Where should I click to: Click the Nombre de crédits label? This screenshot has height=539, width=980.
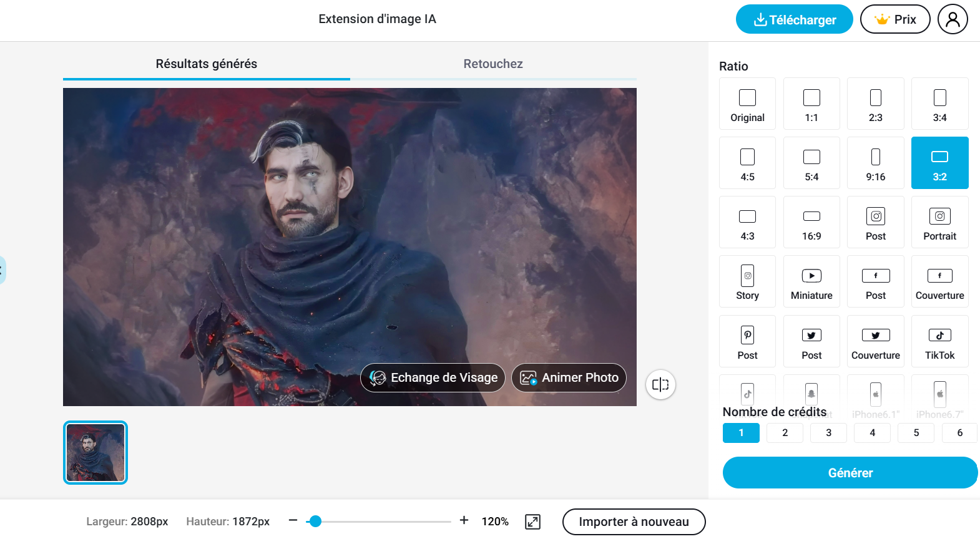[775, 412]
